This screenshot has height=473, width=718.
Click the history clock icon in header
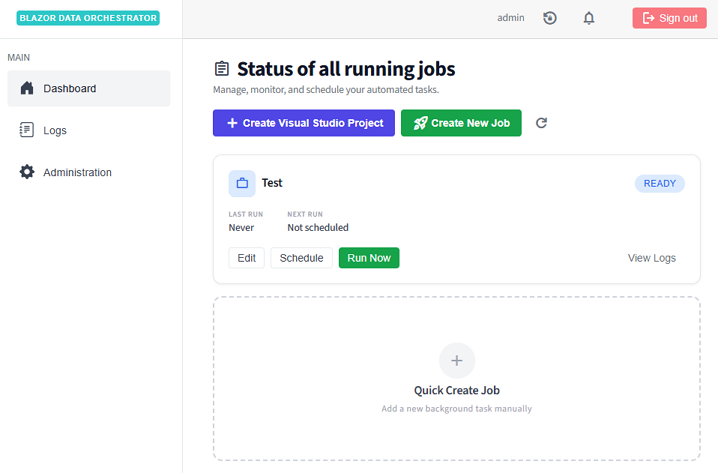550,18
